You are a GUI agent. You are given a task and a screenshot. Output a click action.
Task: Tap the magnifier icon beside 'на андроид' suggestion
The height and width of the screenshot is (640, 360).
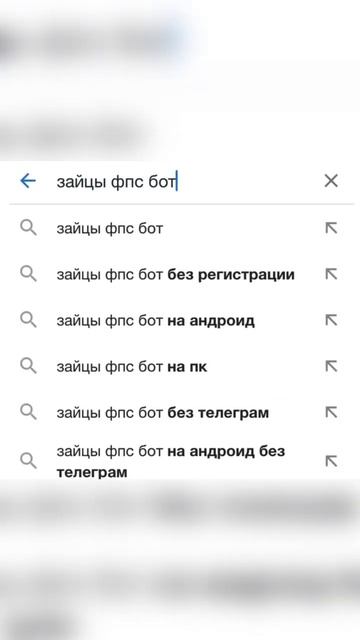[x=28, y=320]
